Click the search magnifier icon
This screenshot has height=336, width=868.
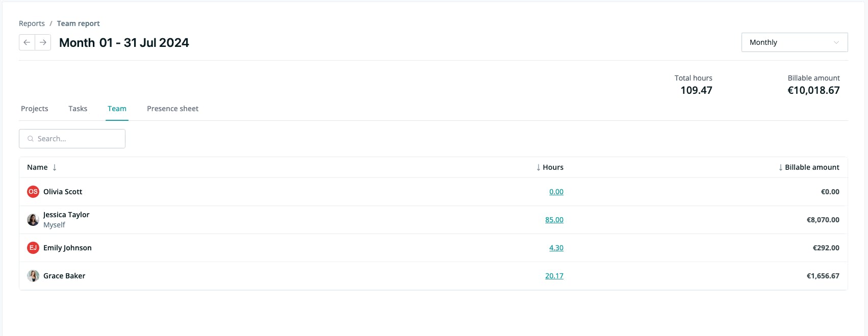tap(31, 139)
